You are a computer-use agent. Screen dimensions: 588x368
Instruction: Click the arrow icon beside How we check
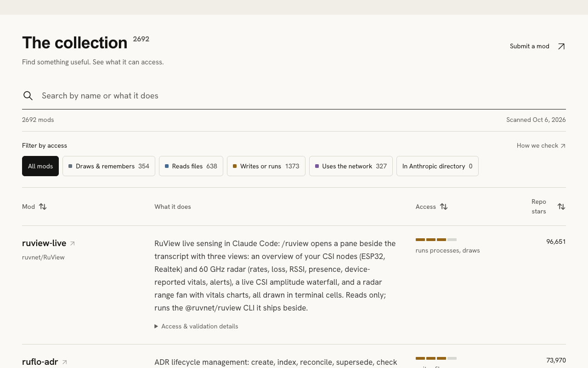pos(563,146)
